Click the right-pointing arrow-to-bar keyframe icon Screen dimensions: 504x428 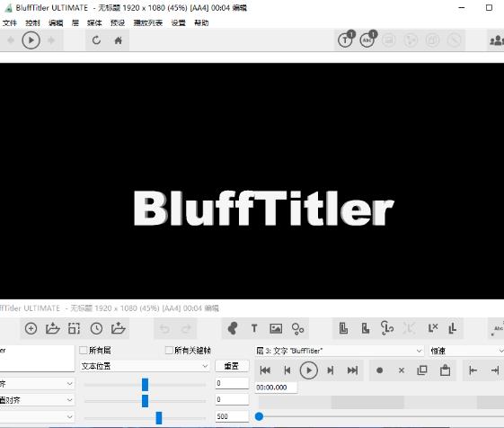coord(495,370)
